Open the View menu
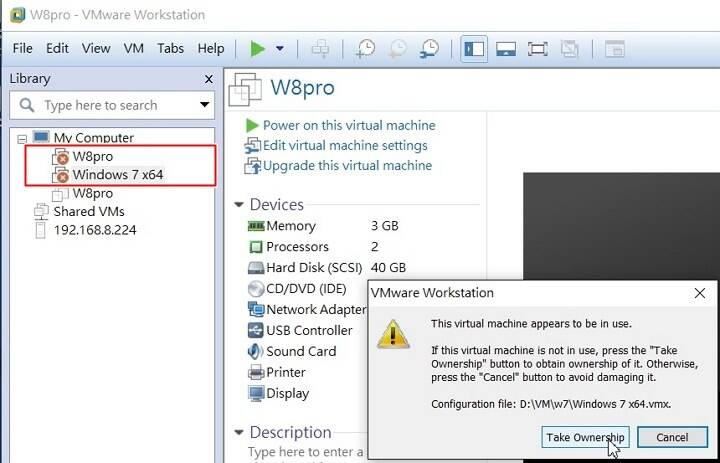The image size is (720, 463). (96, 48)
